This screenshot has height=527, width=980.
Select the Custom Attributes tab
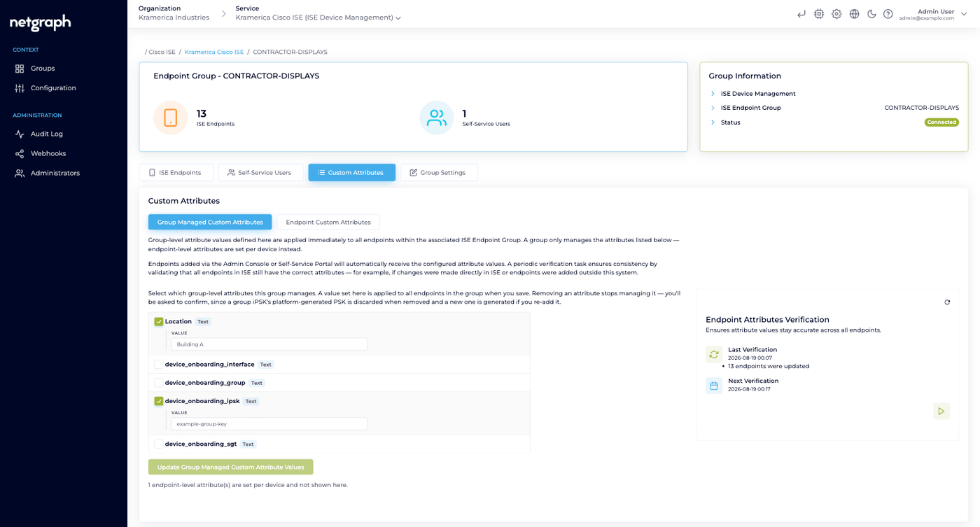[x=351, y=173]
